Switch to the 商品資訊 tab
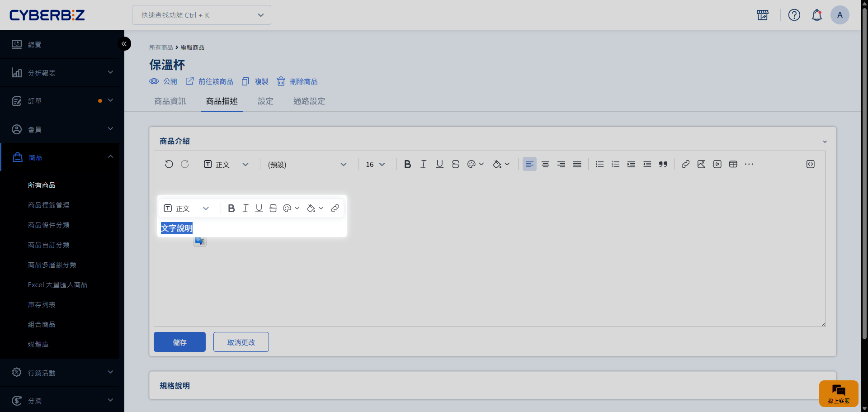Image resolution: width=868 pixels, height=412 pixels. (x=170, y=101)
